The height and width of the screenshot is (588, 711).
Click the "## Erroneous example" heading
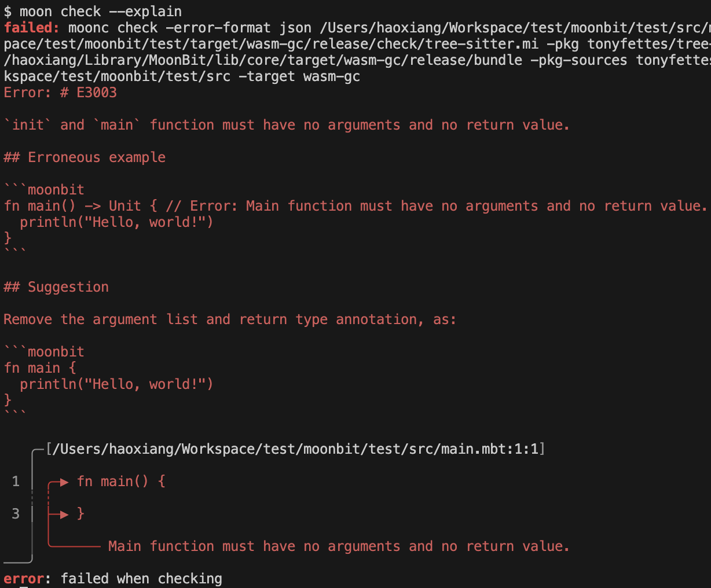pyautogui.click(x=85, y=157)
